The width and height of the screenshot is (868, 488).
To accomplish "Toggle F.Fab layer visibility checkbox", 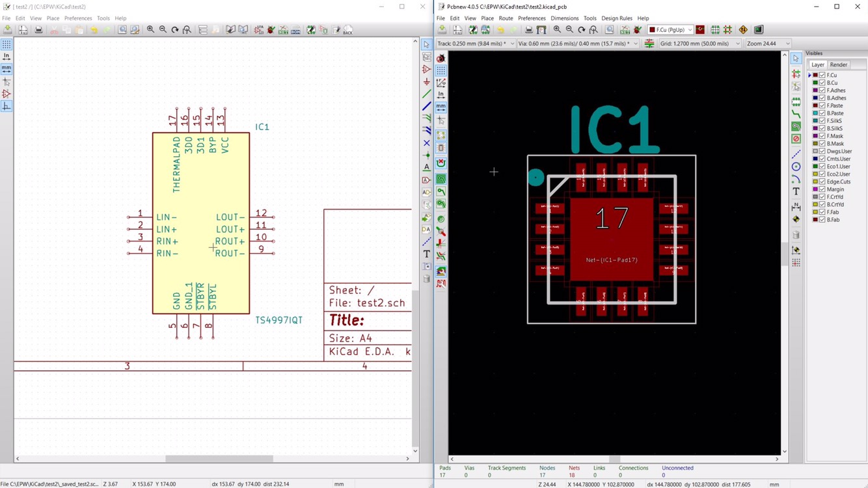I will [x=822, y=212].
